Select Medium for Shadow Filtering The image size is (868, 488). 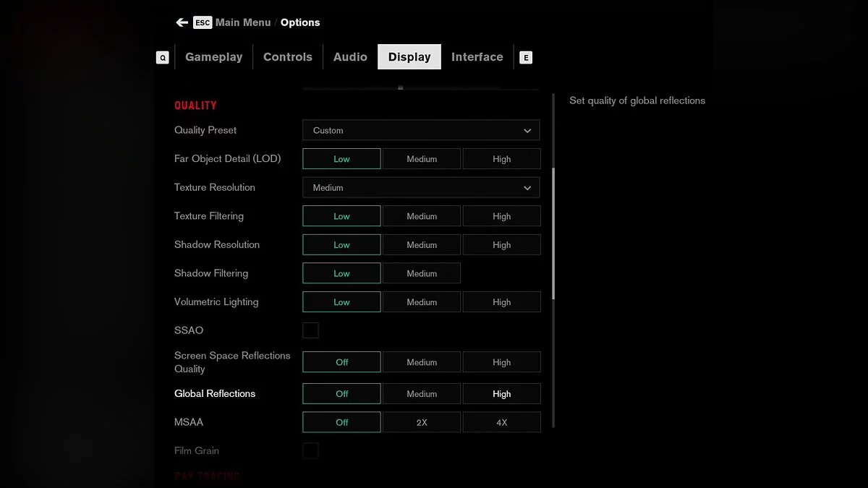click(421, 273)
